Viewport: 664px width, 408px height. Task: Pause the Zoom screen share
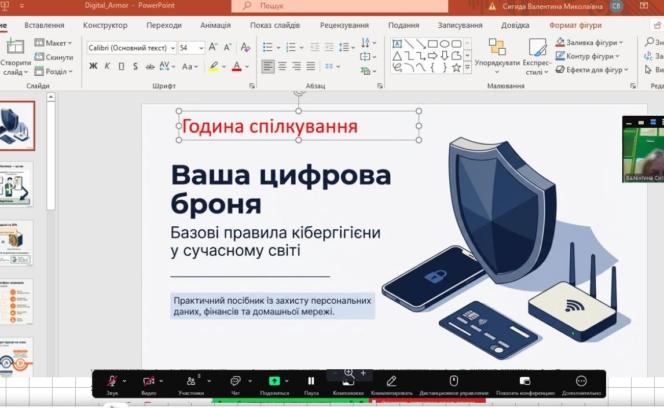click(x=311, y=381)
